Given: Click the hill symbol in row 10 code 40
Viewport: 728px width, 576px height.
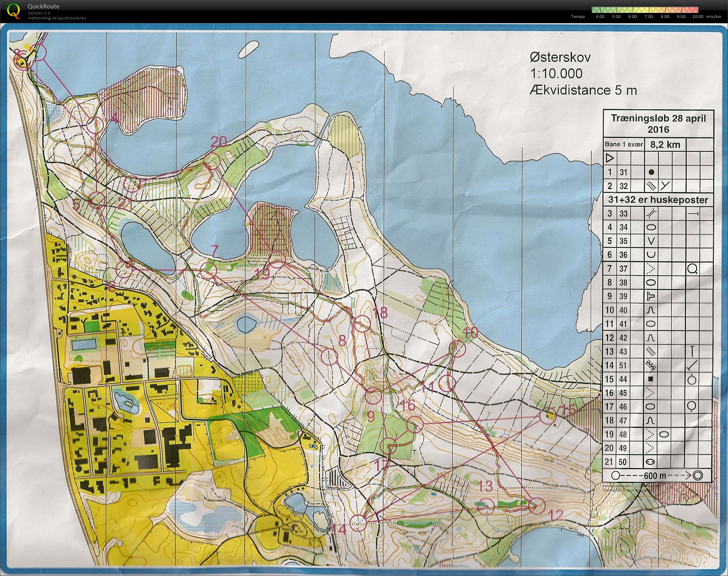Looking at the screenshot, I should coord(651,310).
